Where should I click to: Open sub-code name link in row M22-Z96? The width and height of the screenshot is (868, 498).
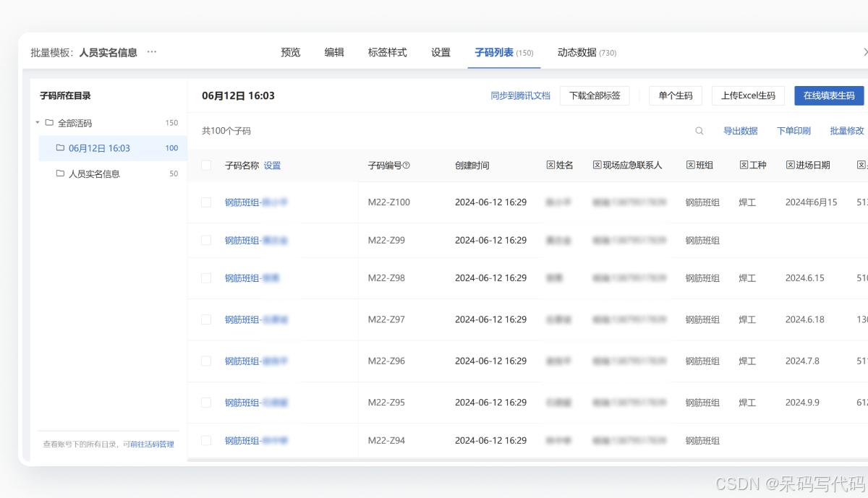point(256,361)
